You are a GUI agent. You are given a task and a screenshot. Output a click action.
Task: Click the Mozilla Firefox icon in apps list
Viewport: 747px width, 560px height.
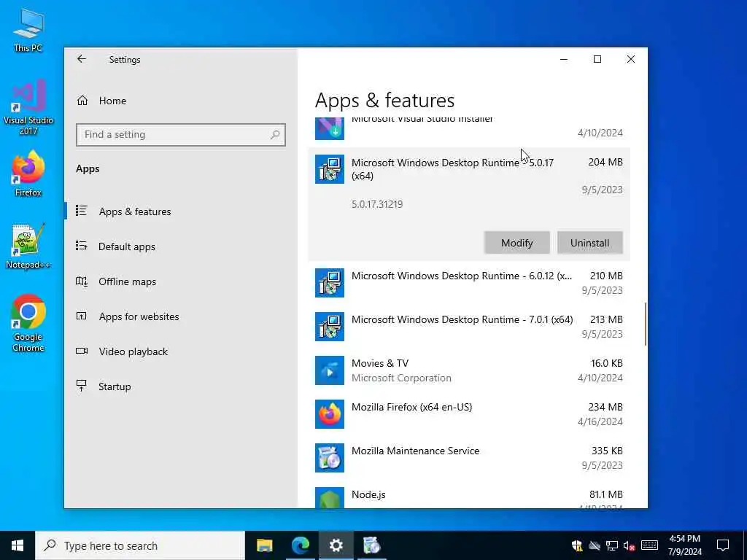(330, 414)
